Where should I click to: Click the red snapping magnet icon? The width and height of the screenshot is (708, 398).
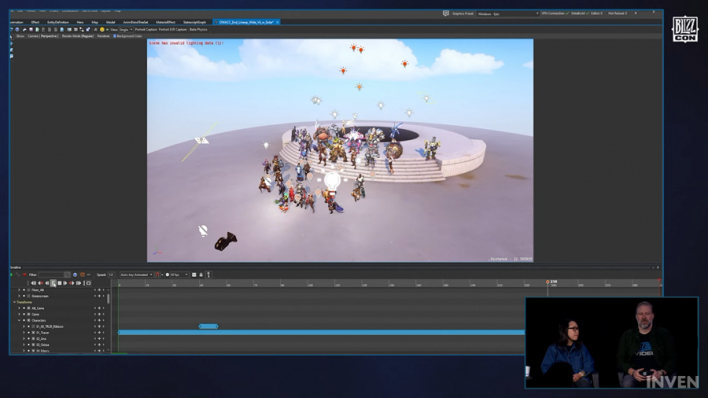tap(158, 275)
